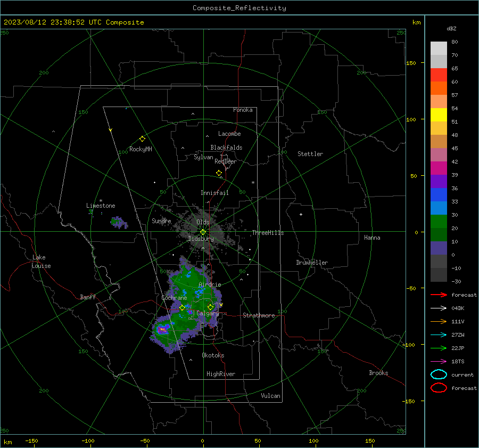Viewport: 479px width, 448px height.
Task: Click the white 04DK arrow in legend
Action: [x=439, y=308]
